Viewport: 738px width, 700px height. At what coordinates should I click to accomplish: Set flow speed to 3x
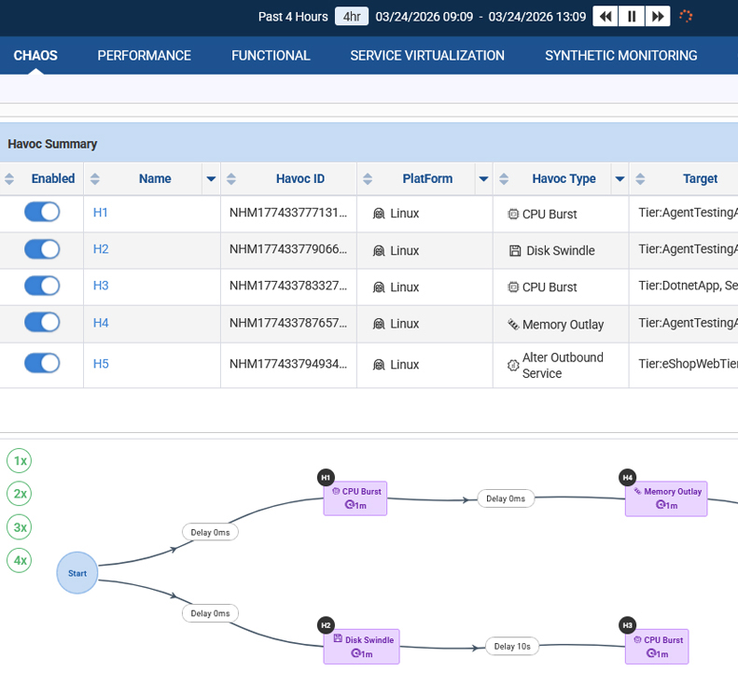click(20, 527)
